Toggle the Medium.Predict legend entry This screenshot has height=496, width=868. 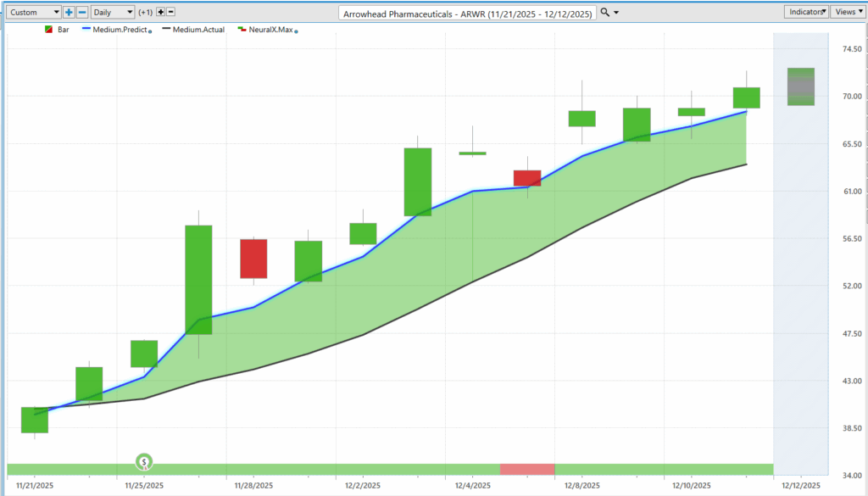coord(116,30)
